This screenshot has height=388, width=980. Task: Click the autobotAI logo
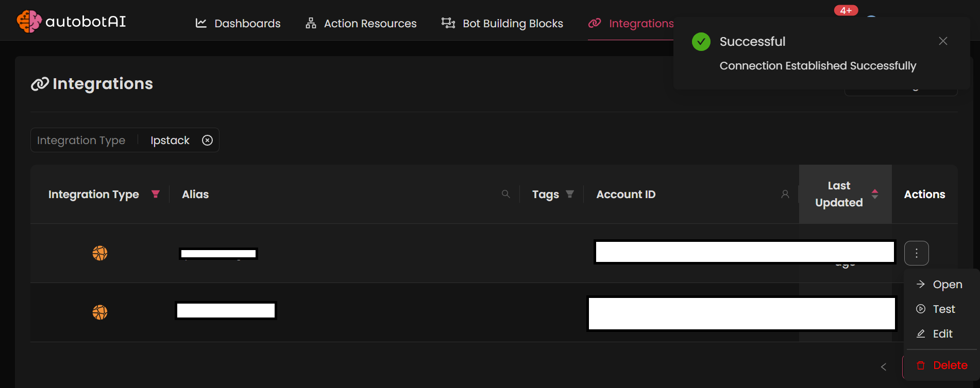71,22
